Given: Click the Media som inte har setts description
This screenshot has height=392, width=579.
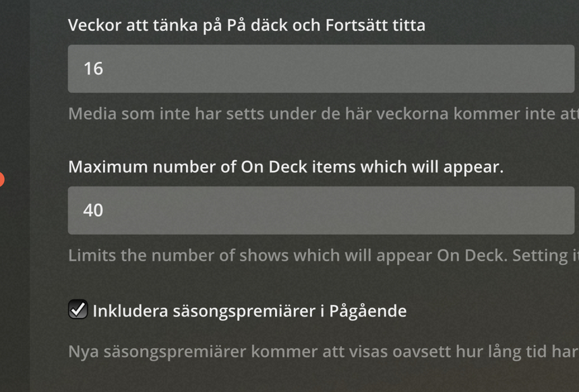Looking at the screenshot, I should [x=324, y=114].
